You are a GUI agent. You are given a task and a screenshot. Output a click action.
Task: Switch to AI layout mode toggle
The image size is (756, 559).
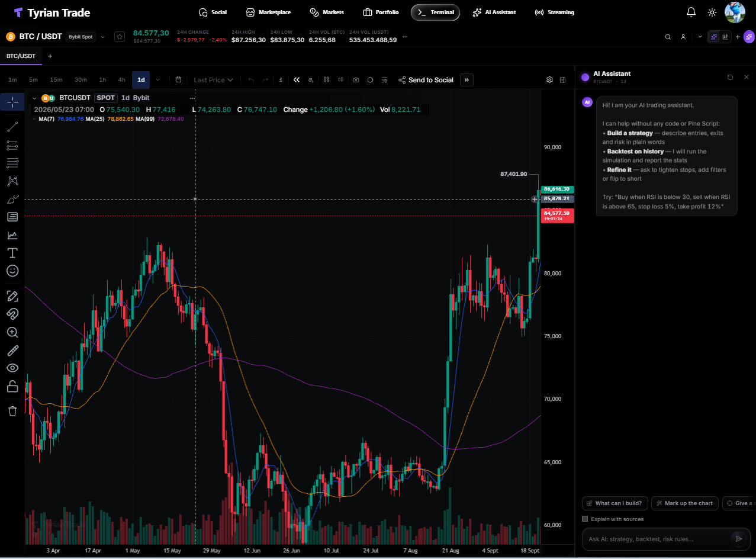click(714, 37)
